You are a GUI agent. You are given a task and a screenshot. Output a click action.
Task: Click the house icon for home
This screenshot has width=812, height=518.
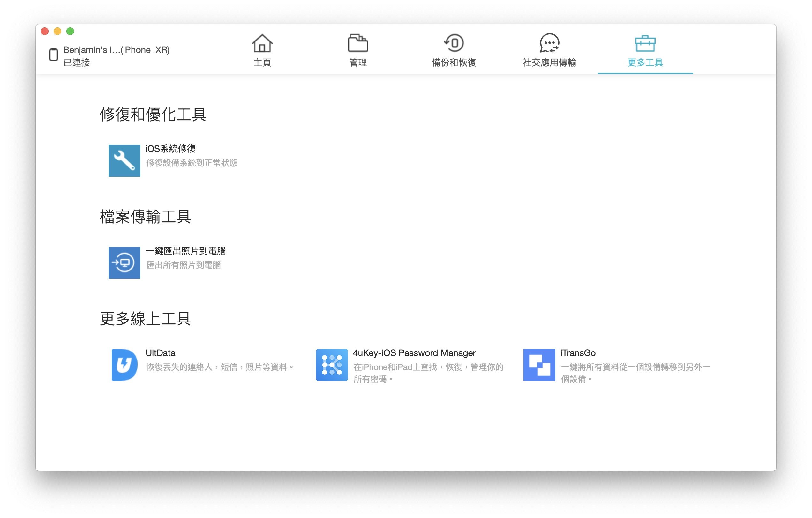coord(262,43)
